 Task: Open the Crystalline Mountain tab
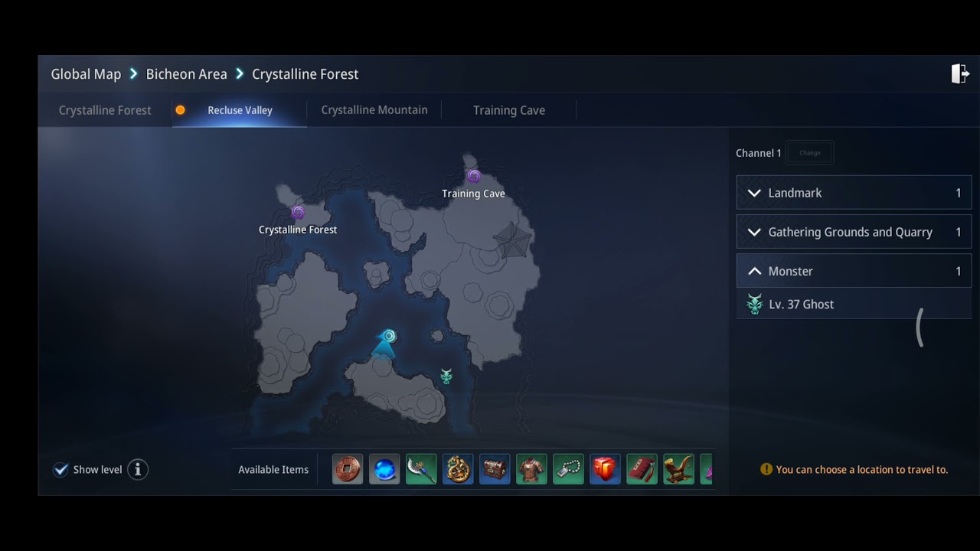tap(374, 110)
